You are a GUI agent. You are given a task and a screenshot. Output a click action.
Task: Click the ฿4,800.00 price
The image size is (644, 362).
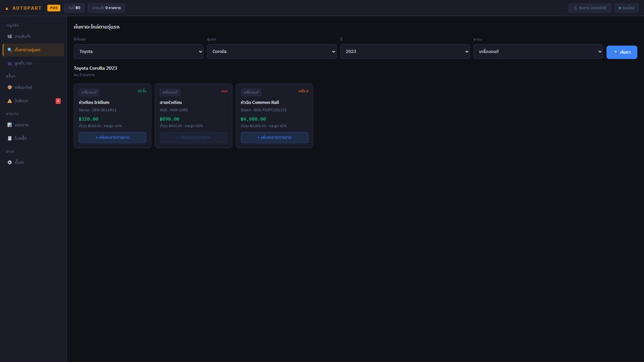click(x=254, y=119)
